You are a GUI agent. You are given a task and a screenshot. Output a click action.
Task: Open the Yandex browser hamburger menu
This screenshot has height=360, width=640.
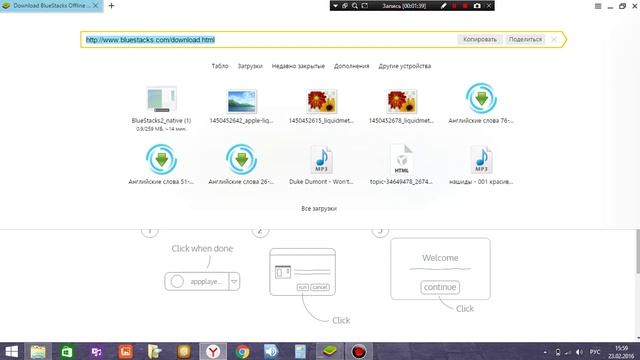(x=598, y=6)
